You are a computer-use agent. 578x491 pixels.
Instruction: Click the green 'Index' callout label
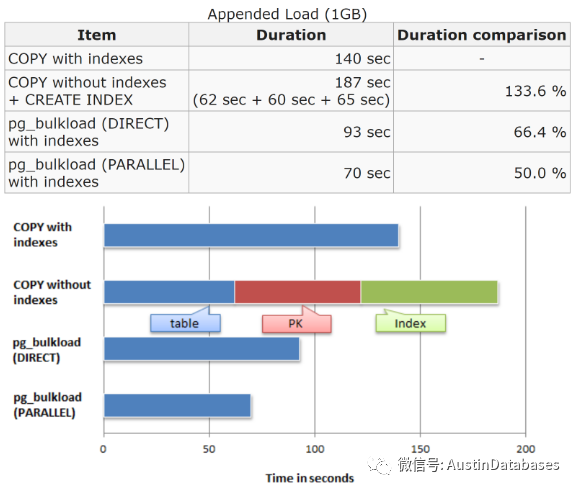(x=411, y=323)
